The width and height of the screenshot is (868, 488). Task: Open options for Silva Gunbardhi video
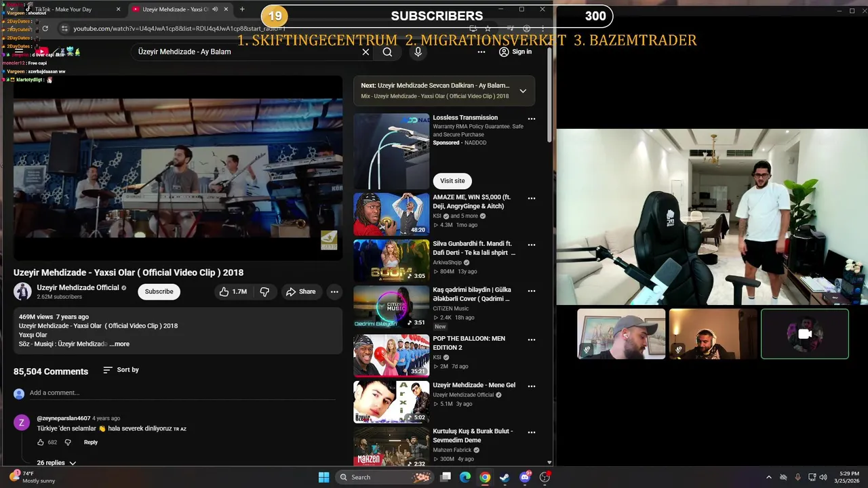(532, 245)
